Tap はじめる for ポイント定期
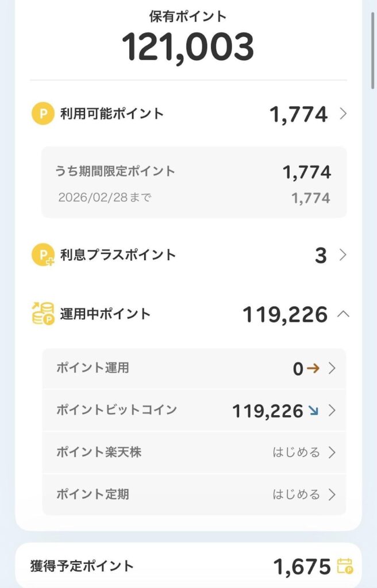 tap(296, 494)
